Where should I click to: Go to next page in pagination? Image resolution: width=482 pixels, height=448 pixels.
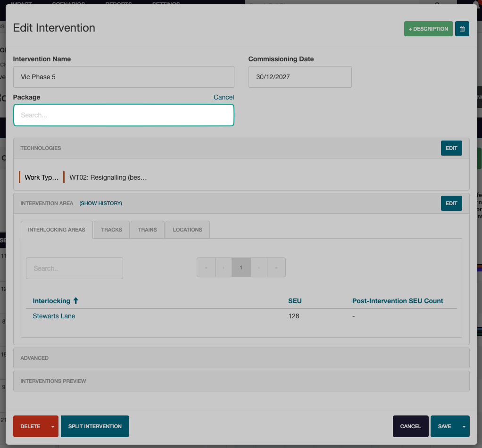point(259,267)
